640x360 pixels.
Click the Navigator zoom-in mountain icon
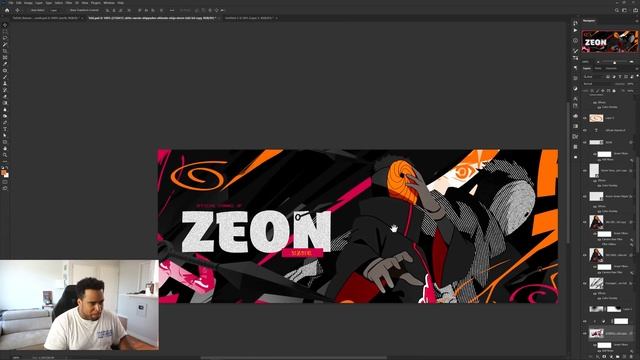tap(632, 62)
